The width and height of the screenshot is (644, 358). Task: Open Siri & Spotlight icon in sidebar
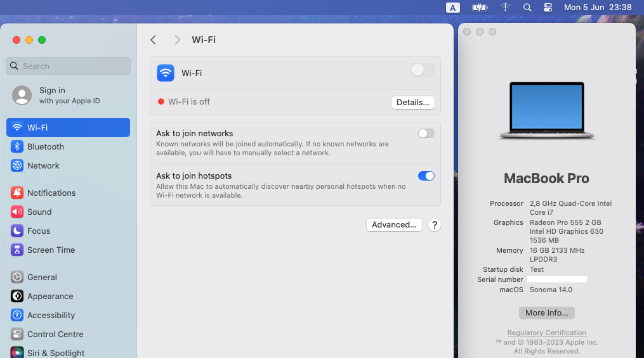[x=17, y=353]
